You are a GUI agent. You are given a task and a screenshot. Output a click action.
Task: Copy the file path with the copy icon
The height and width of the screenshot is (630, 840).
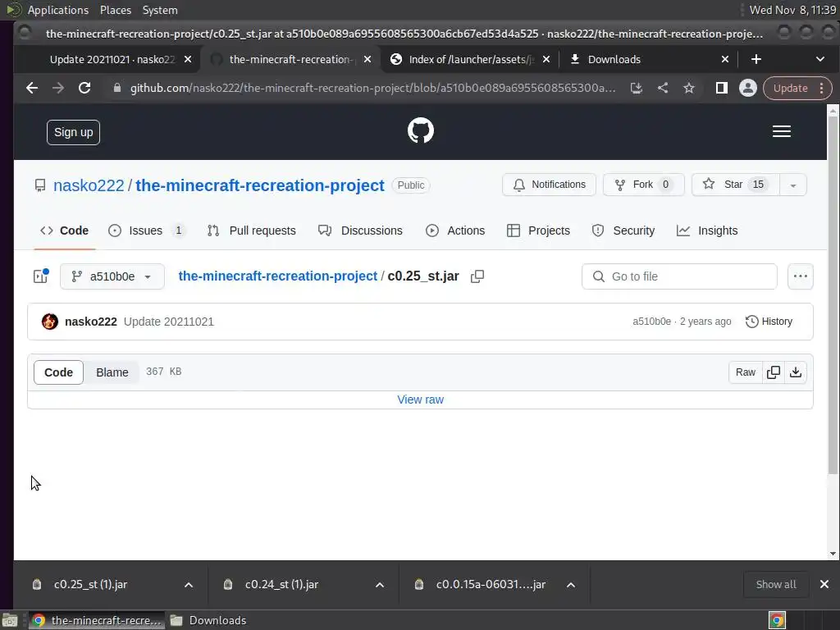click(477, 276)
